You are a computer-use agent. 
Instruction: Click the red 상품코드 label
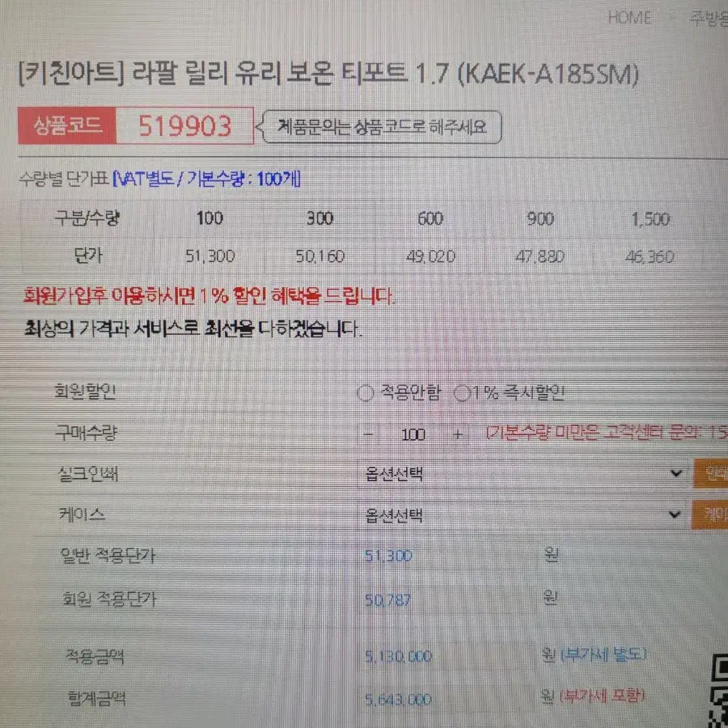(x=67, y=126)
